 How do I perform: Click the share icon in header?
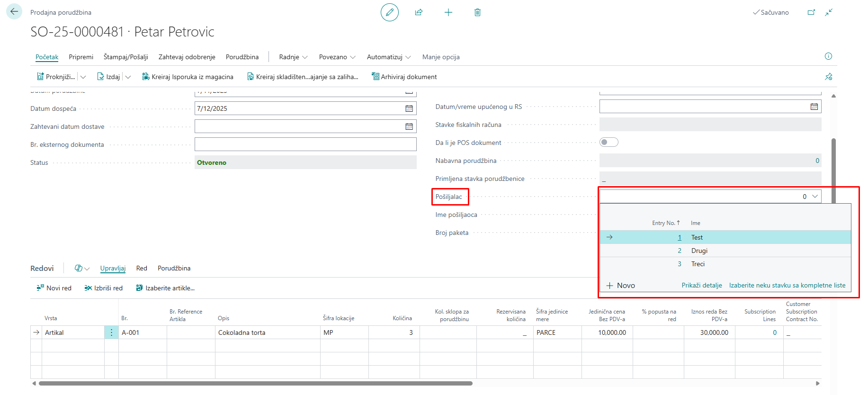(x=419, y=12)
